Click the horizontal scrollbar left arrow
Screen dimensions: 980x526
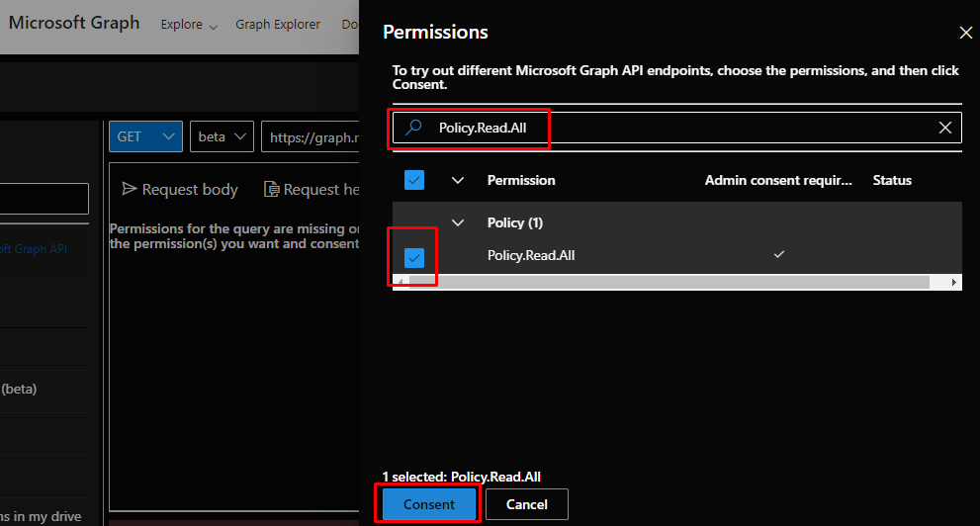(x=401, y=282)
